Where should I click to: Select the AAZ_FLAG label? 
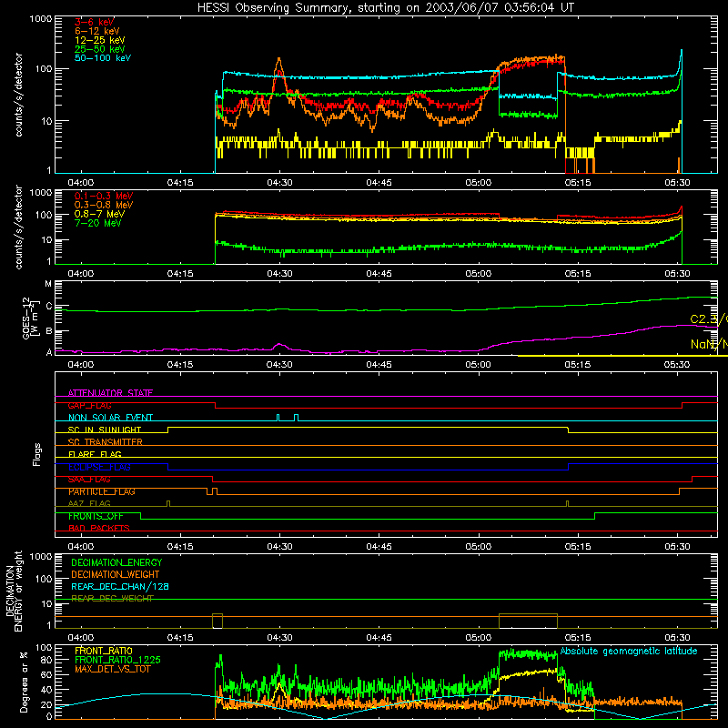click(x=89, y=504)
